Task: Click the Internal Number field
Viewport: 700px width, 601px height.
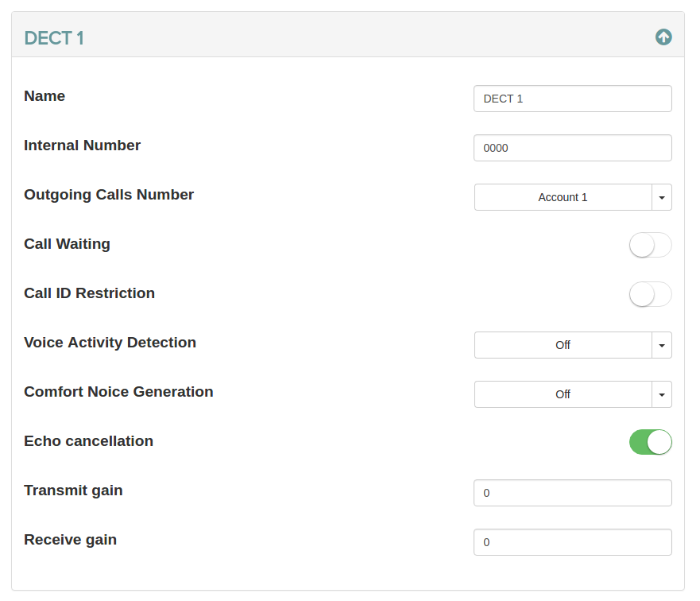Action: tap(572, 148)
